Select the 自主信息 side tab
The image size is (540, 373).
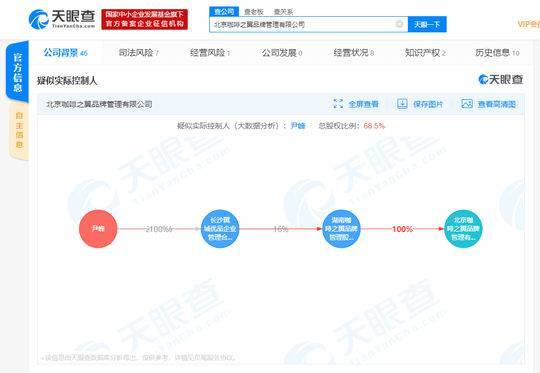coord(19,131)
